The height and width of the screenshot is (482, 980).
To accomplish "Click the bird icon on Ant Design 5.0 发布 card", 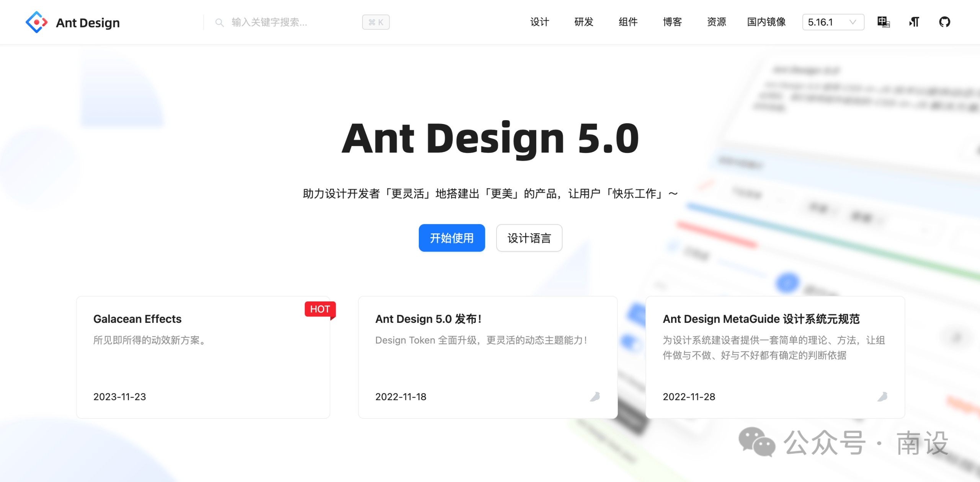I will (x=595, y=397).
